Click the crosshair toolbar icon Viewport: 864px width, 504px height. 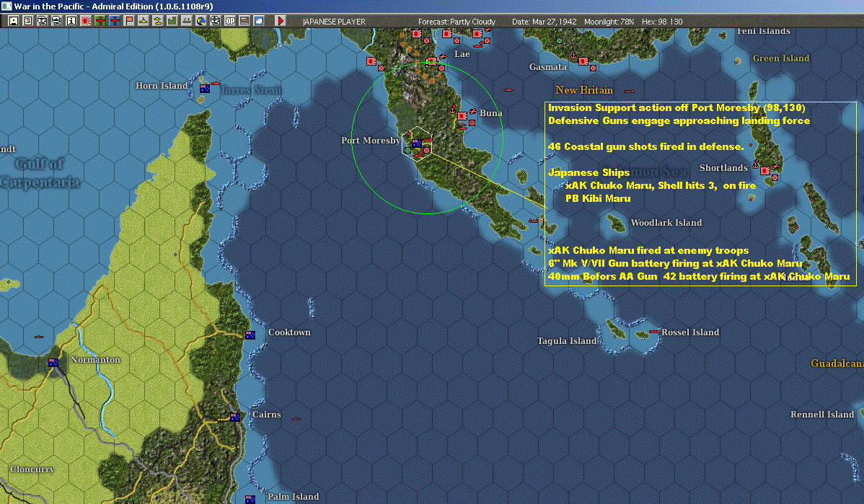(x=215, y=21)
